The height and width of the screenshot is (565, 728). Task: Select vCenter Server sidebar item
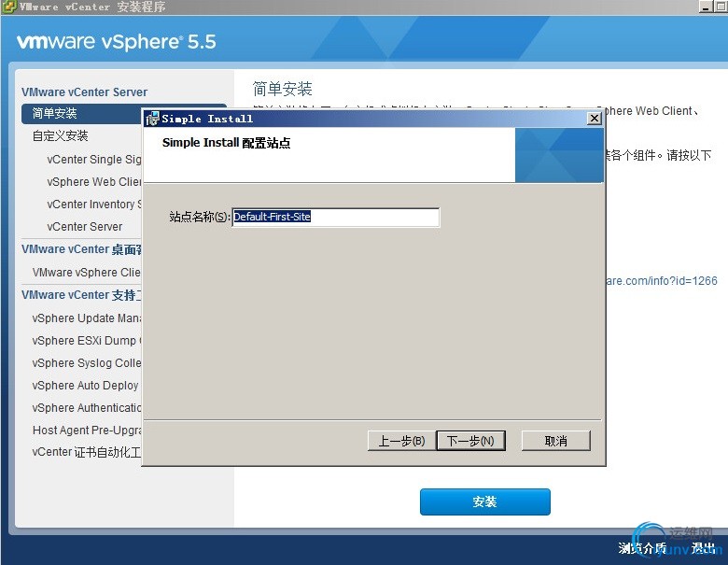point(85,227)
